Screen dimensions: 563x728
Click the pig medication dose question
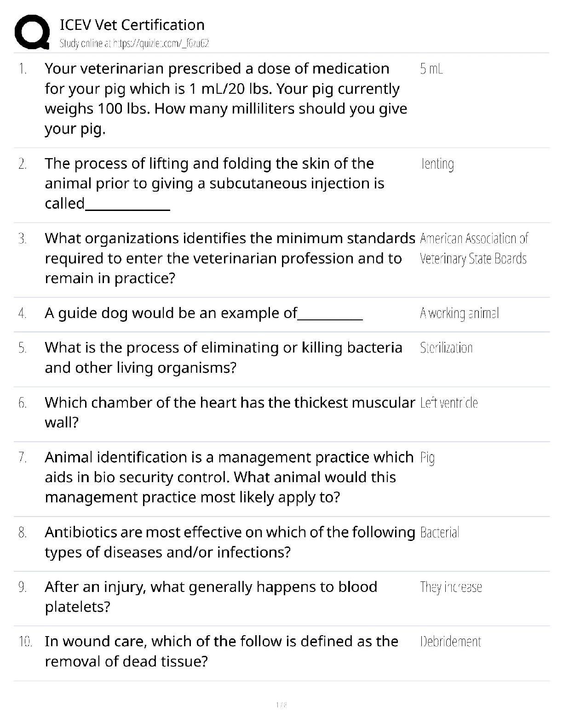coord(225,98)
